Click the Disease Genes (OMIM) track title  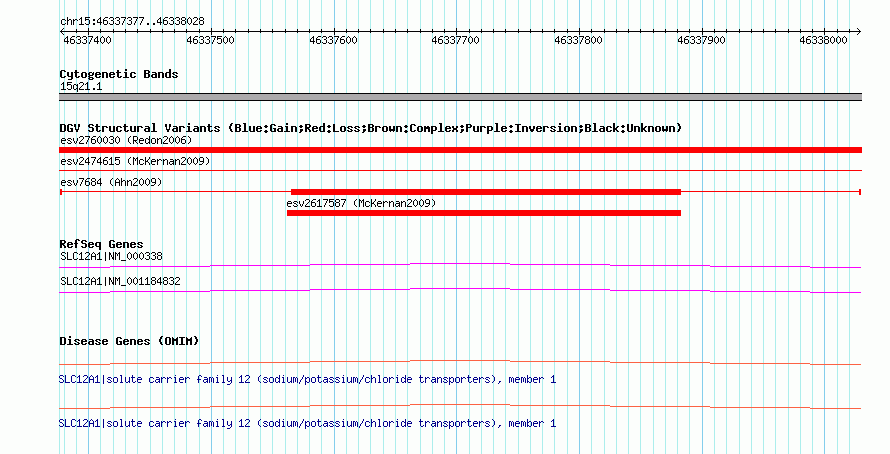point(129,341)
